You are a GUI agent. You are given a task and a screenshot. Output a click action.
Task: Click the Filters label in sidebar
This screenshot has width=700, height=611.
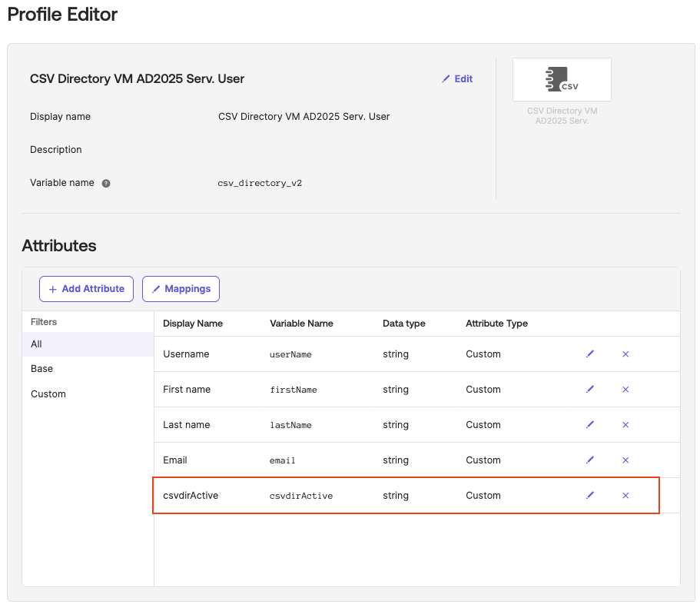click(x=44, y=321)
